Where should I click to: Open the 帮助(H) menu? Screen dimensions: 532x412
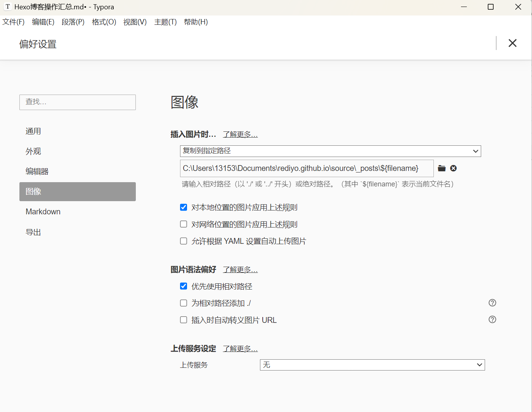coord(196,22)
